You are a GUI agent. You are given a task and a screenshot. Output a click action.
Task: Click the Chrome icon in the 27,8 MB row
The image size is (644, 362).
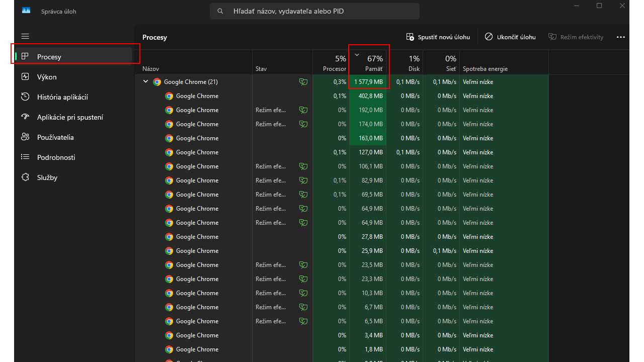pyautogui.click(x=169, y=237)
